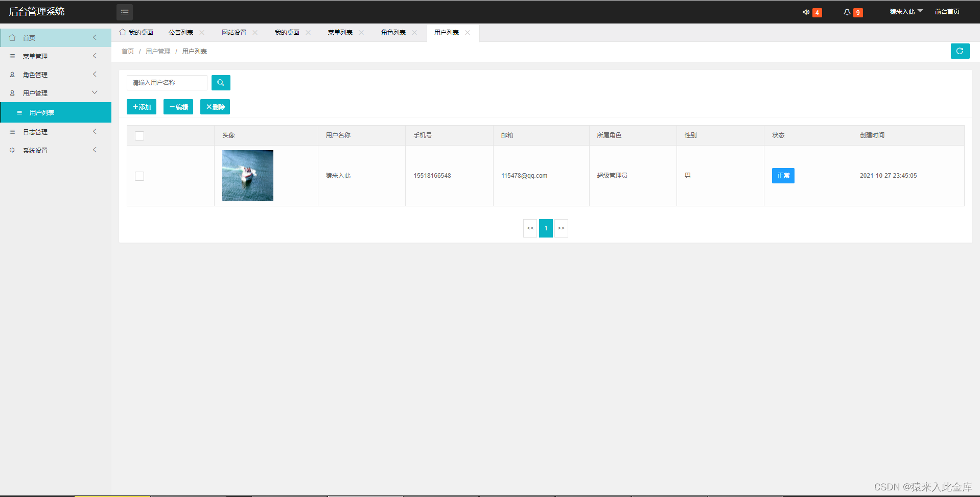
Task: Select the 首页 home icon in sidebar
Action: [12, 37]
